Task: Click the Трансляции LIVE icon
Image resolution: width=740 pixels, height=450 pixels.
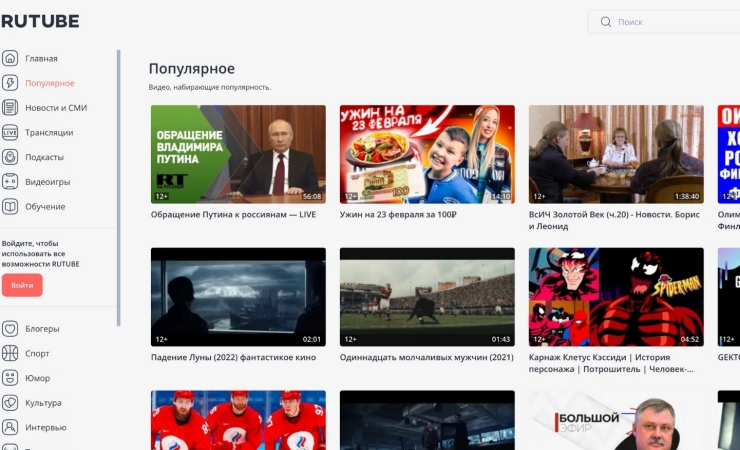Action: (x=10, y=132)
